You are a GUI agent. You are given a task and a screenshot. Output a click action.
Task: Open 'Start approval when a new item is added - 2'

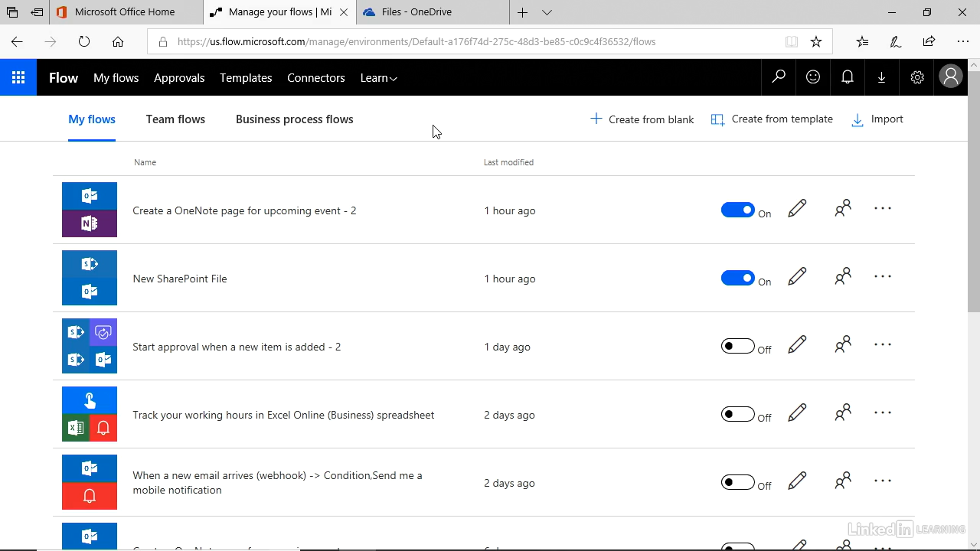237,347
